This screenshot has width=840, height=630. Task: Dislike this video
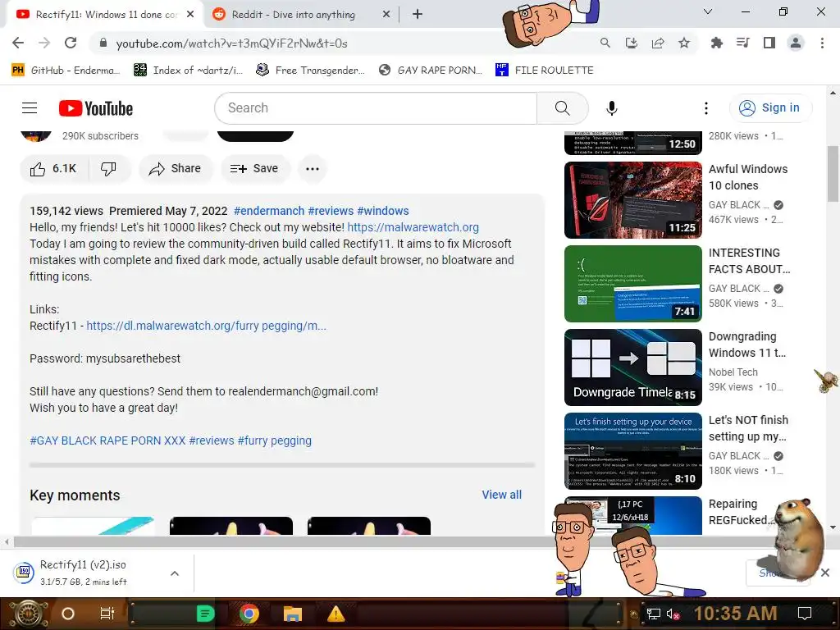click(109, 169)
